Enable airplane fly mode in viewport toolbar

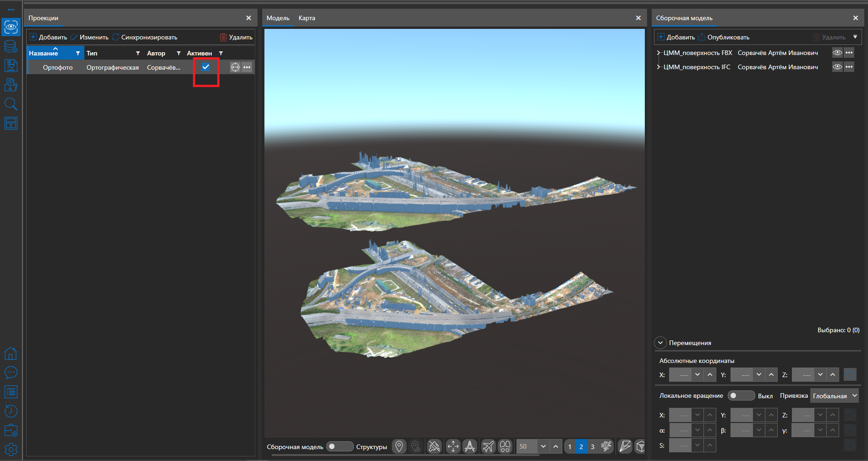point(489,446)
